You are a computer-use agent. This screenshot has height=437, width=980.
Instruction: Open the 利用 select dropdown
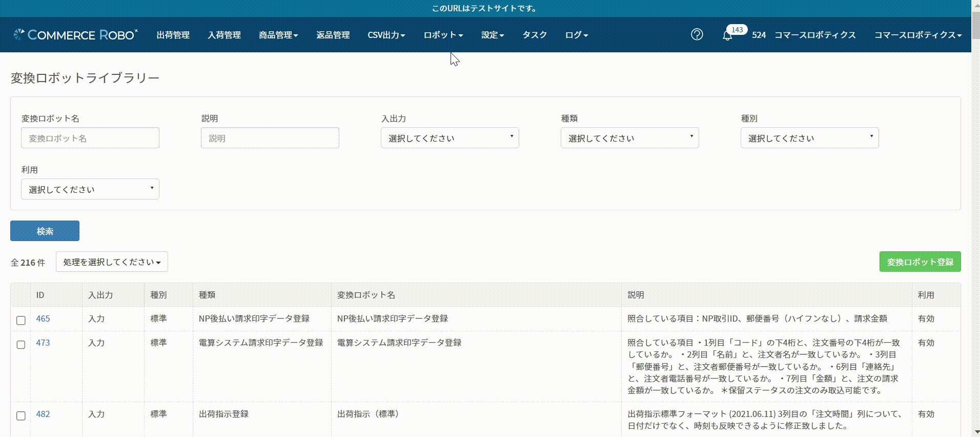[x=90, y=189]
